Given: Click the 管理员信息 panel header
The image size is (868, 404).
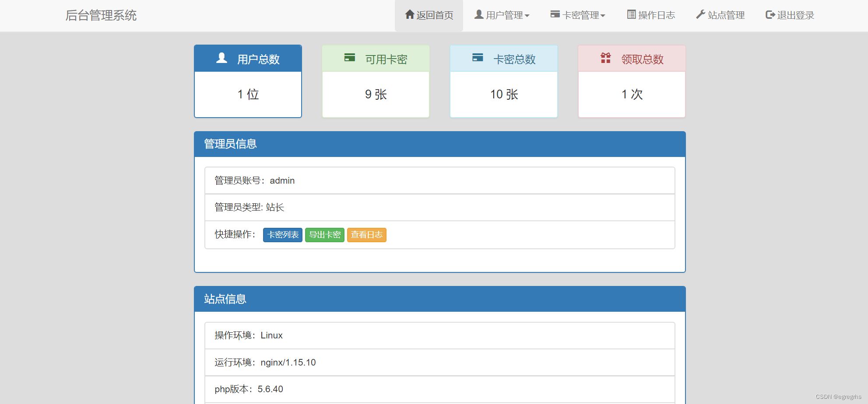Looking at the screenshot, I should point(229,144).
